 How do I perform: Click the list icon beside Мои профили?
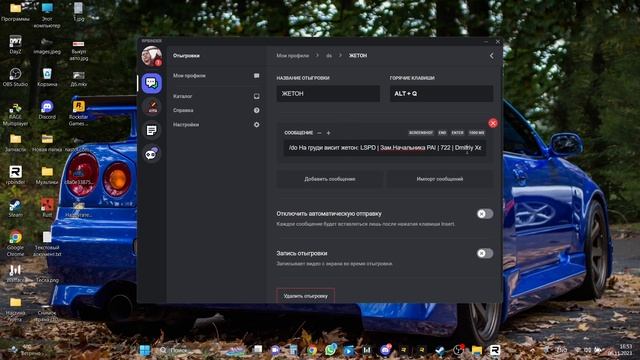(x=256, y=76)
